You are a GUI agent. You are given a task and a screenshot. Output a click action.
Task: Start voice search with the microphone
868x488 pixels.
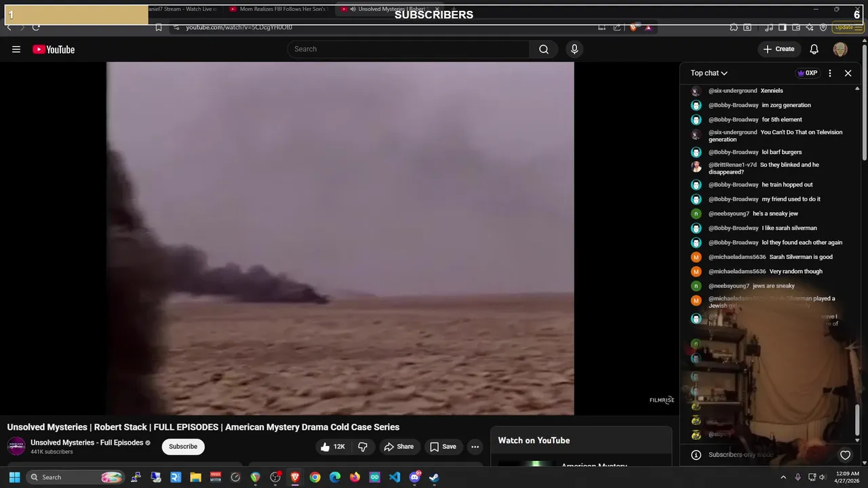pos(574,49)
